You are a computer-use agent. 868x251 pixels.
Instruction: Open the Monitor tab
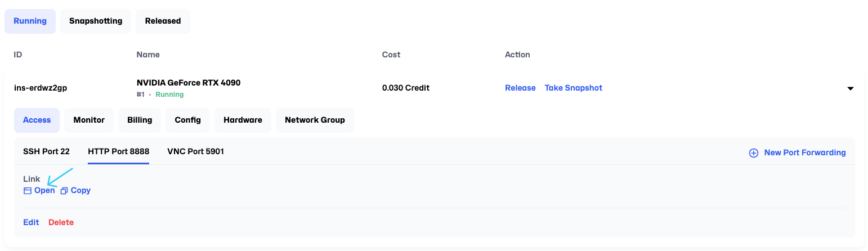pos(89,120)
